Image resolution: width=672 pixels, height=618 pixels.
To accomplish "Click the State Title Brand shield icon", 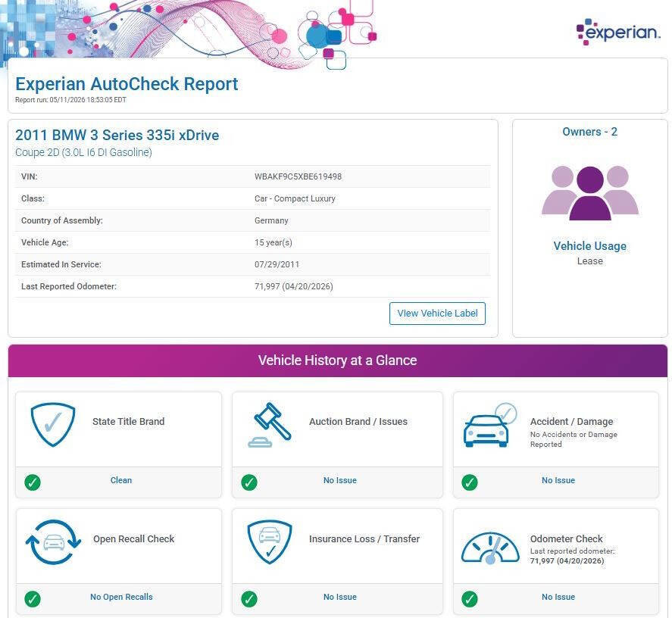I will point(53,425).
